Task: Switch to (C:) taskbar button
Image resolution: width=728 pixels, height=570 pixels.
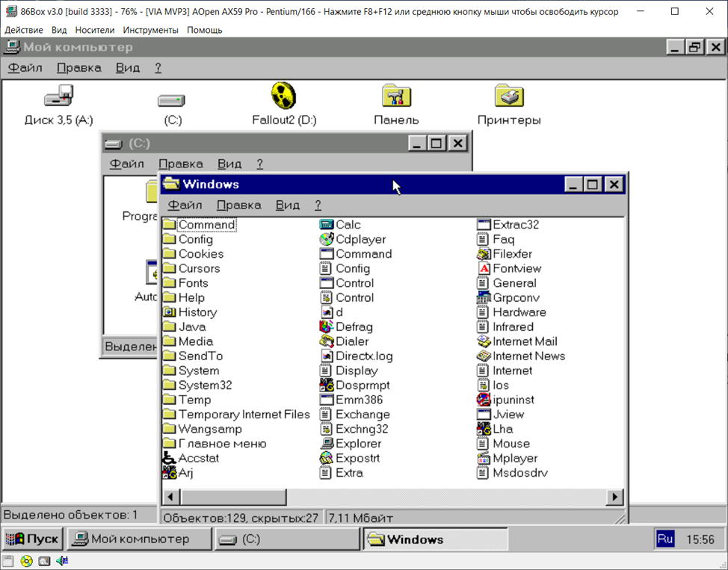Action: [x=287, y=539]
